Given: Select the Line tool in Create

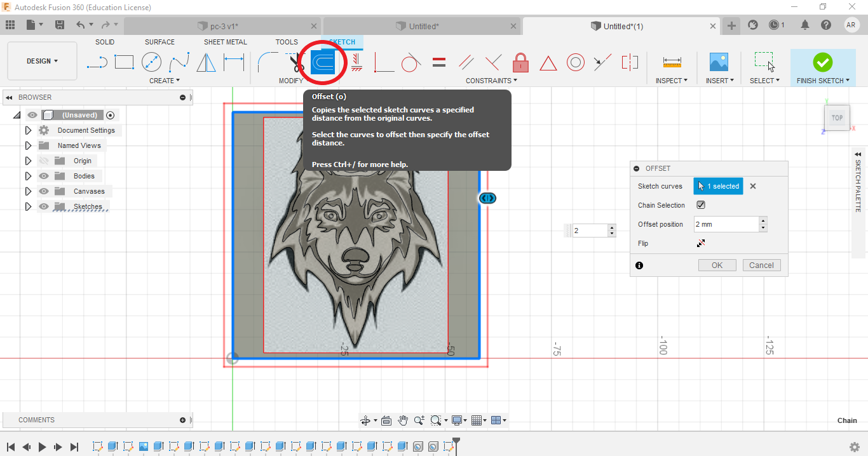Looking at the screenshot, I should coord(97,62).
